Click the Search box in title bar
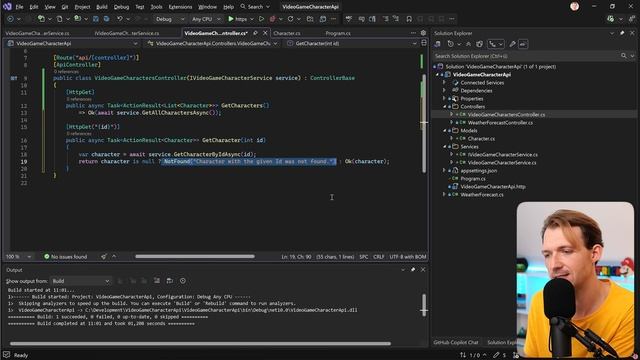The width and height of the screenshot is (640, 360). 255,7
